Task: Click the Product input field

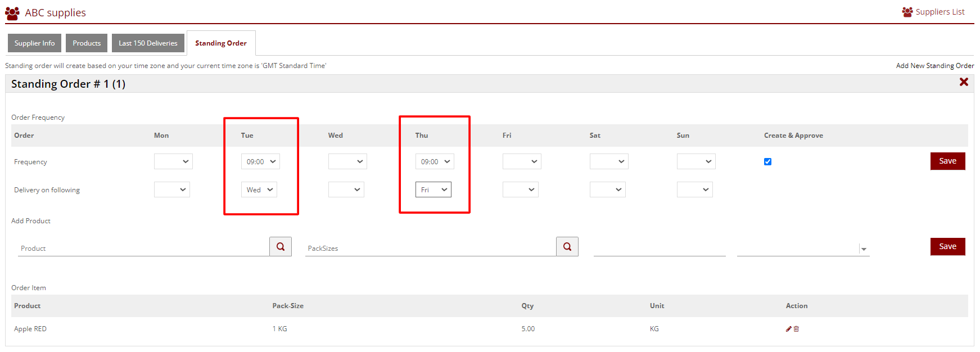Action: (x=143, y=248)
